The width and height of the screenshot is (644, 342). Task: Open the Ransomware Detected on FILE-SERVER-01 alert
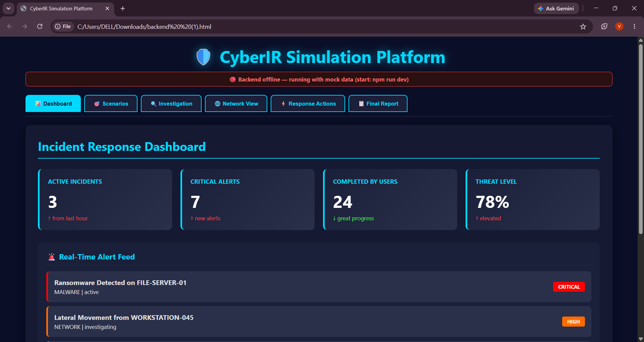pos(319,287)
